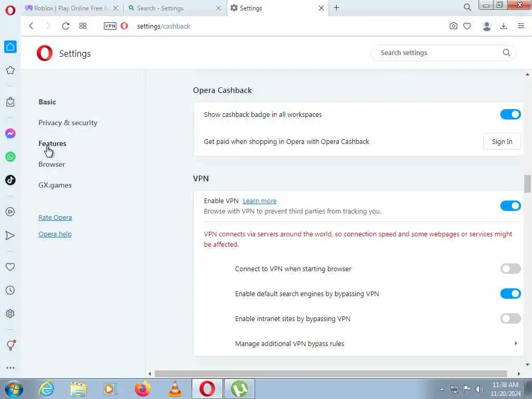This screenshot has height=399, width=532.
Task: Click the forward navigation arrow
Action: tap(48, 26)
